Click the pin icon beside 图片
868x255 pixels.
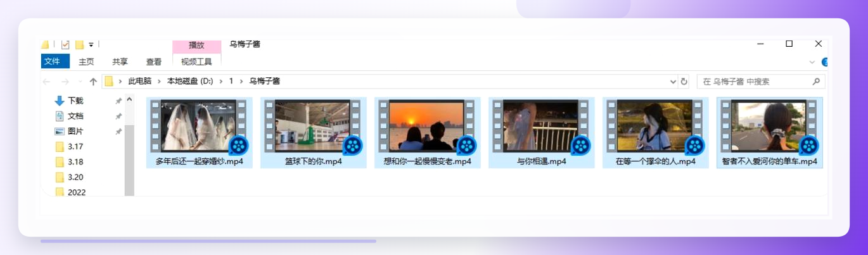click(118, 132)
